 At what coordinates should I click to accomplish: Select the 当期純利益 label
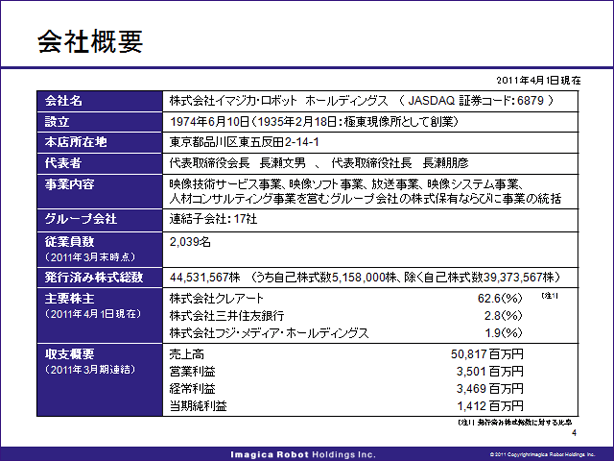coord(198,406)
